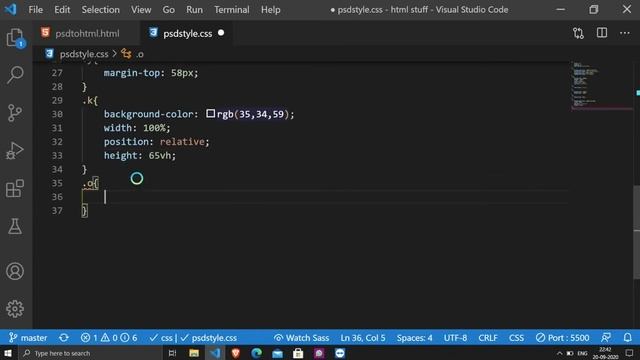Click the taskbar search box

pos(91,353)
